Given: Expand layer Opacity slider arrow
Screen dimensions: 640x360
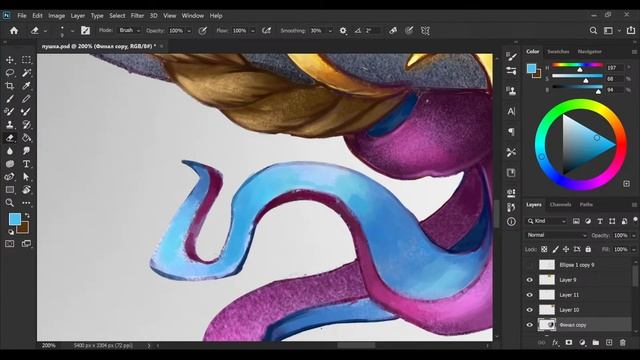Looking at the screenshot, I should [x=633, y=236].
